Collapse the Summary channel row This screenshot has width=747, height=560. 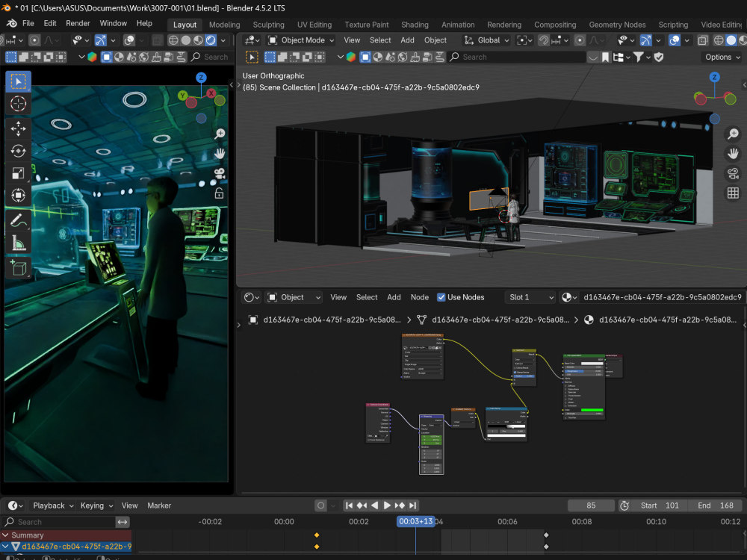[x=6, y=535]
